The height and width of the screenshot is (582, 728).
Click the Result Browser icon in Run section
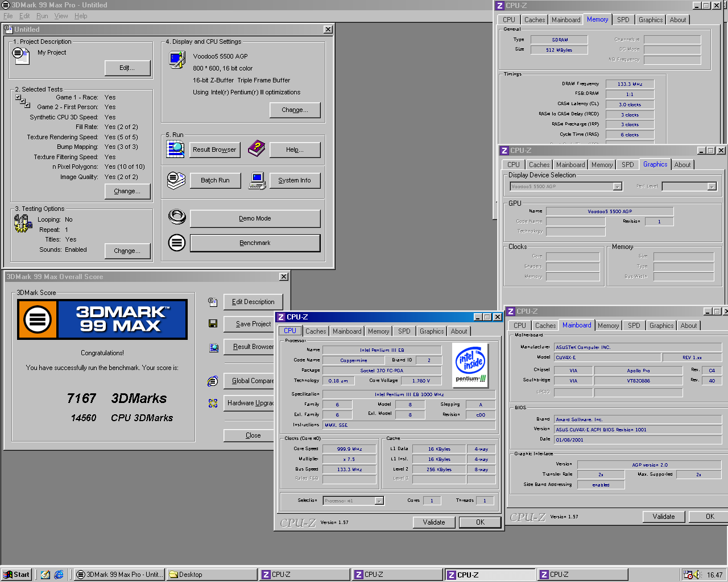(x=176, y=149)
